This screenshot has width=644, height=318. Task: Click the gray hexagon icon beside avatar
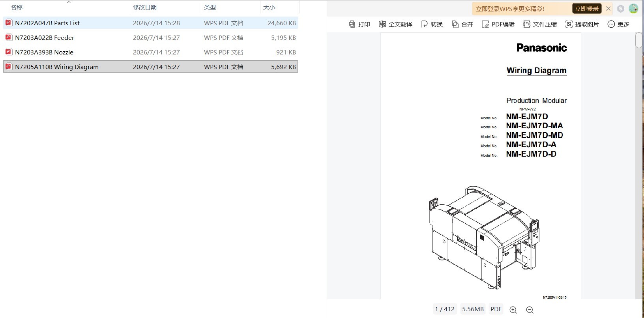[621, 9]
